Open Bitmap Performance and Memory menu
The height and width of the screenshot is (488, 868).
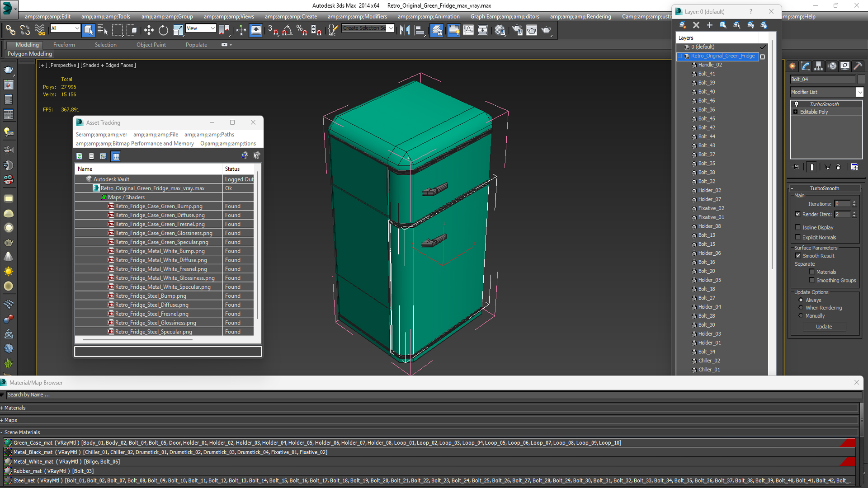click(135, 144)
